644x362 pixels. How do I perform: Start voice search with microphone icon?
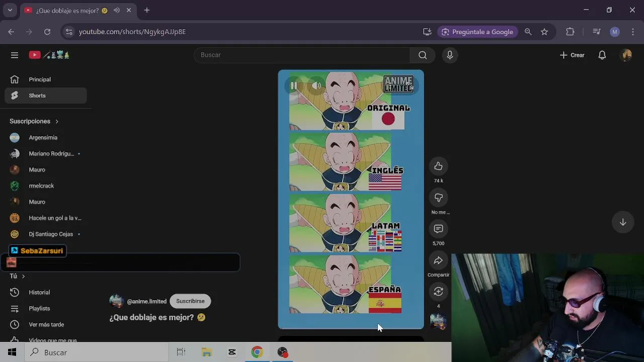point(450,55)
